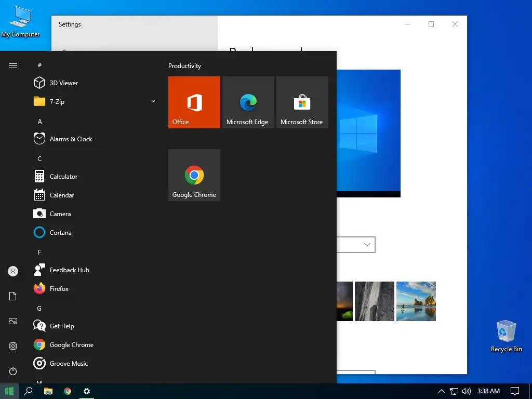Image resolution: width=532 pixels, height=399 pixels.
Task: Launch Alarms & Clock app
Action: coord(94,139)
